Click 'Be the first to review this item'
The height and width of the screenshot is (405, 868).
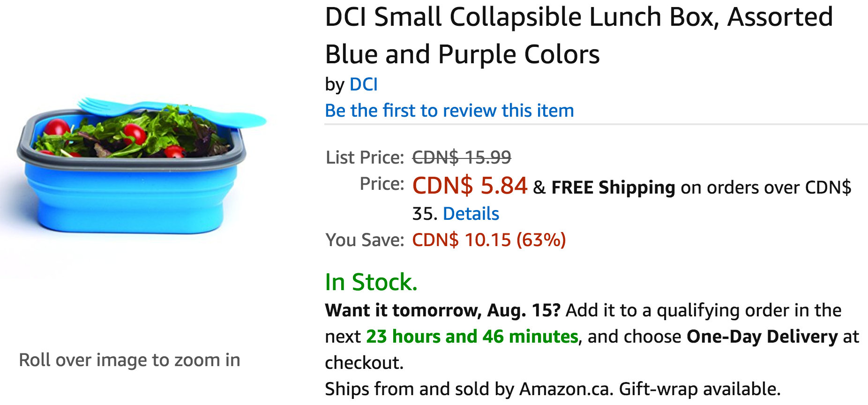(449, 111)
